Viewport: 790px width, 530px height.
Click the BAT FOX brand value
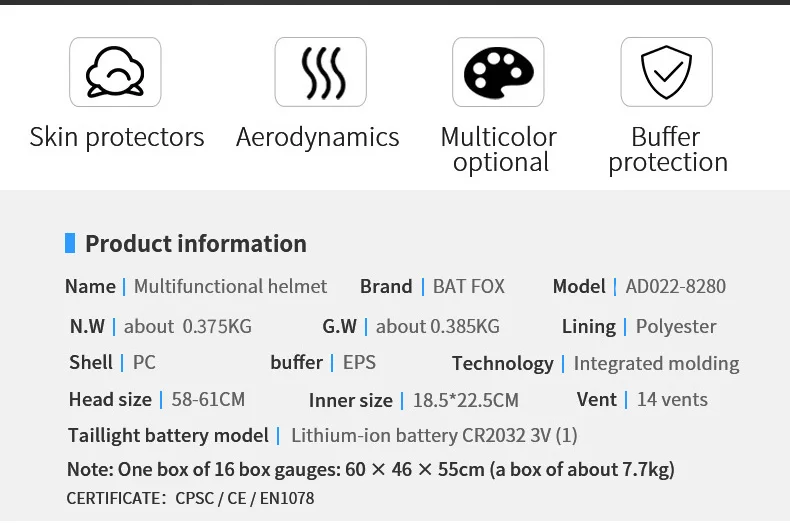coord(469,287)
